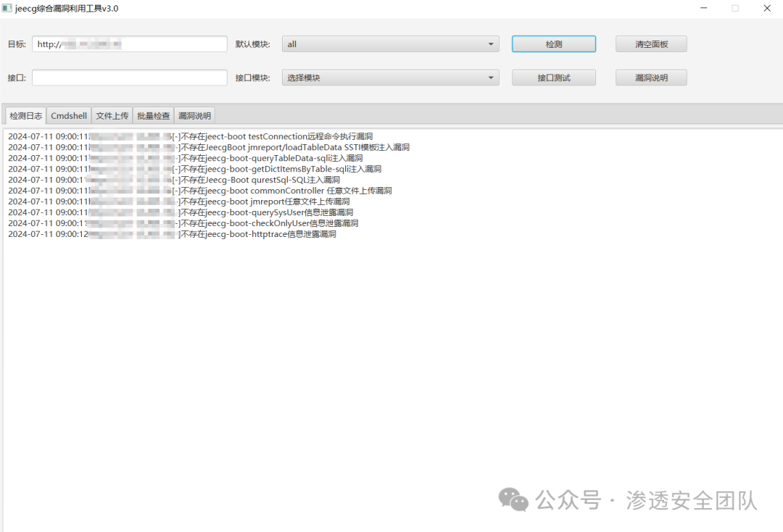The height and width of the screenshot is (532, 783).
Task: Click the 默认模块 label
Action: point(253,44)
